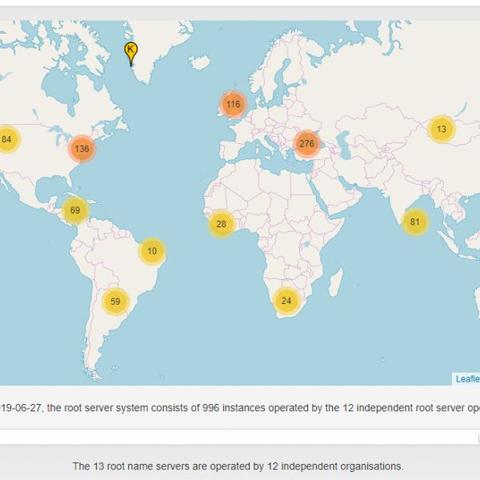Expand the 69 cluster in Central America

pos(75,210)
